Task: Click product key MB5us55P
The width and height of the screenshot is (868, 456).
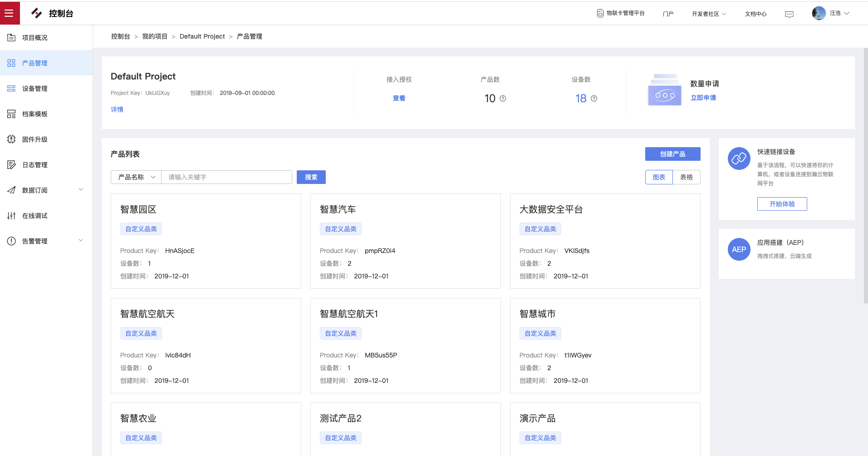Action: [381, 355]
